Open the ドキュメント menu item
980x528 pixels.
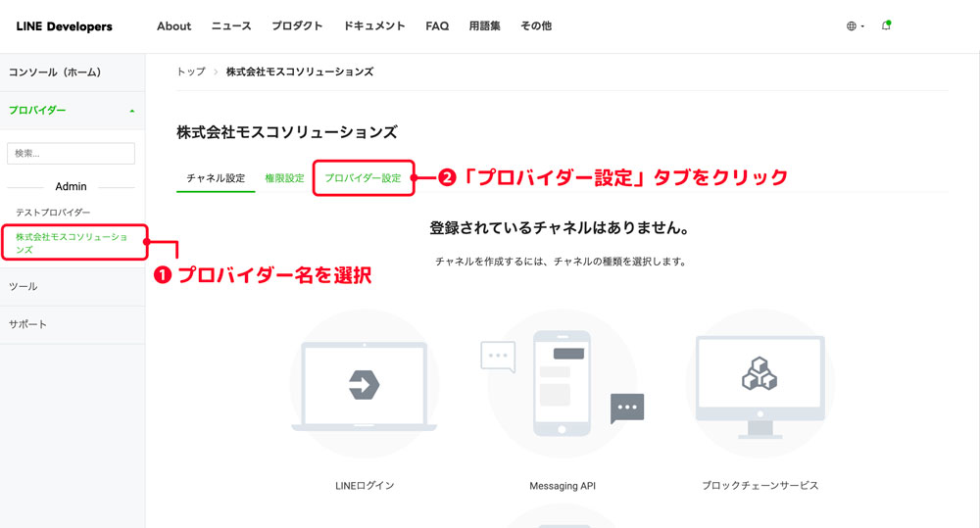[x=374, y=26]
